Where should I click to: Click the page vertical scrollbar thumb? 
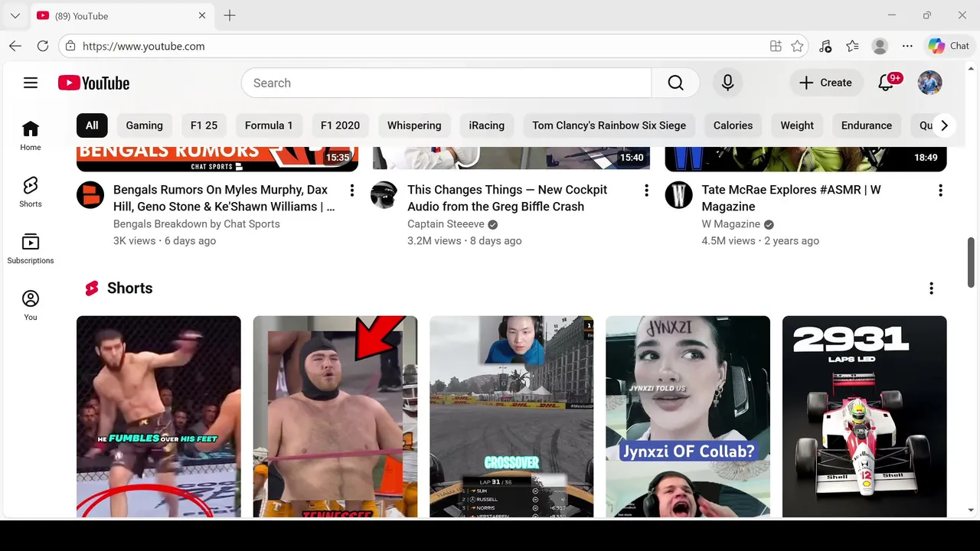point(972,262)
